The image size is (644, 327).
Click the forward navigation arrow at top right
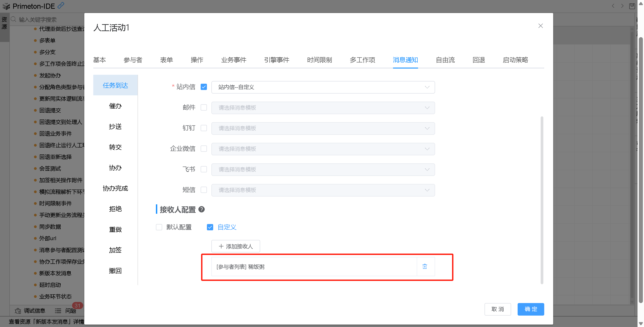[x=622, y=6]
